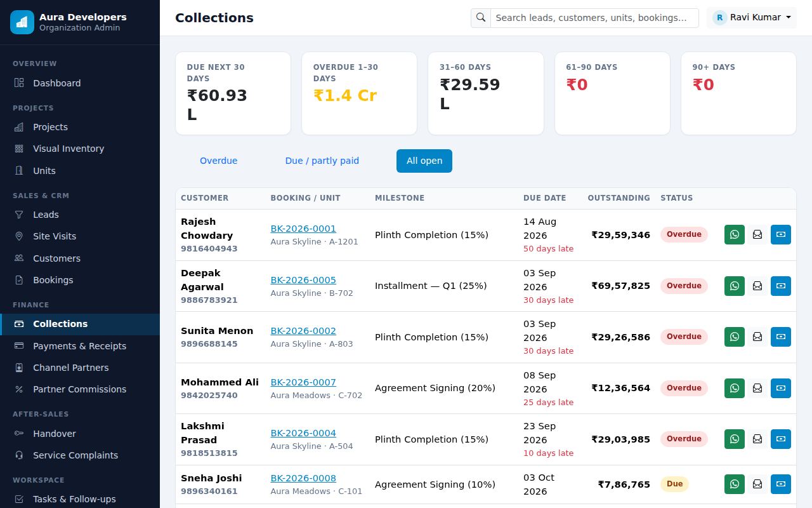Switch to the Overdue filter tab
This screenshot has height=508, width=812.
tap(219, 161)
